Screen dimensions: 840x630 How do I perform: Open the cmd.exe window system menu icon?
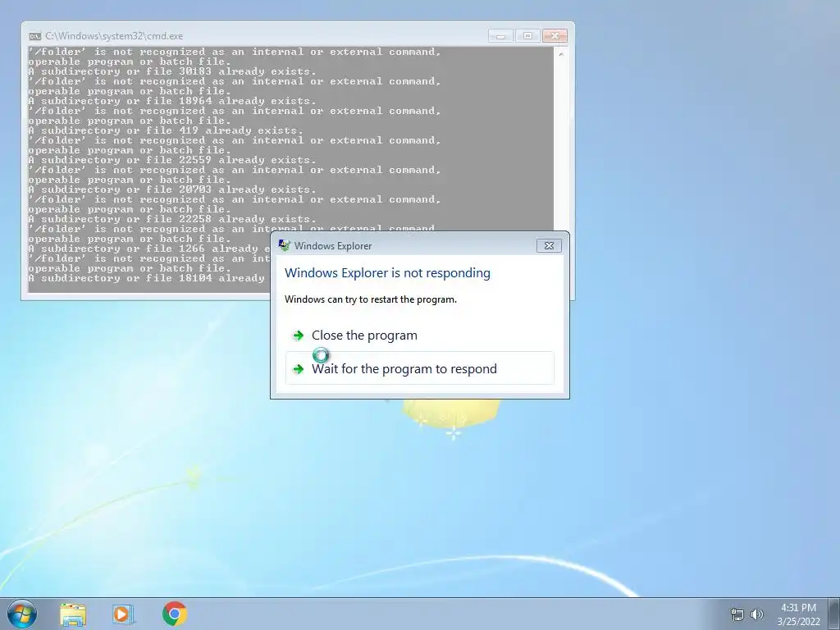34,36
